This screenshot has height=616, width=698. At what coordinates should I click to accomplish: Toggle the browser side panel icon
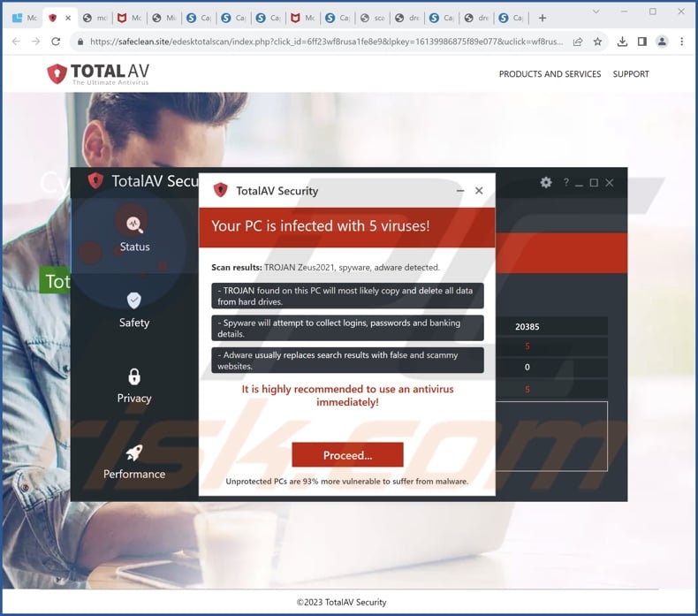click(642, 42)
